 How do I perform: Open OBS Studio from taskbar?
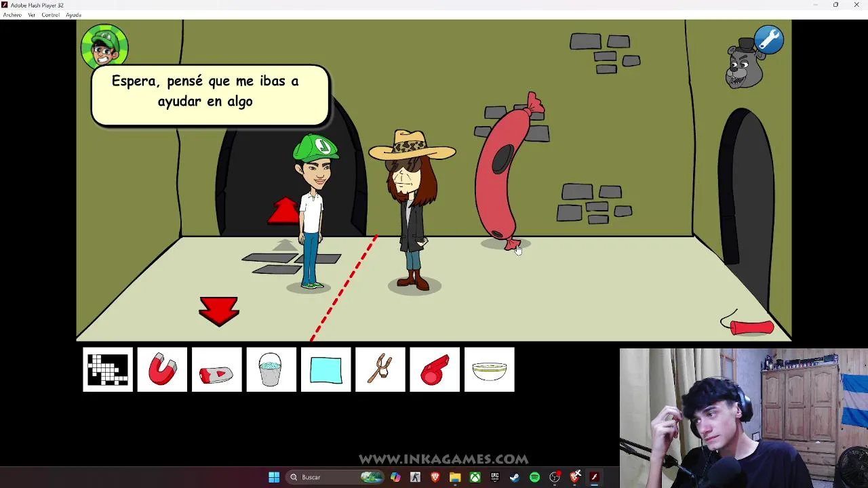pos(555,477)
